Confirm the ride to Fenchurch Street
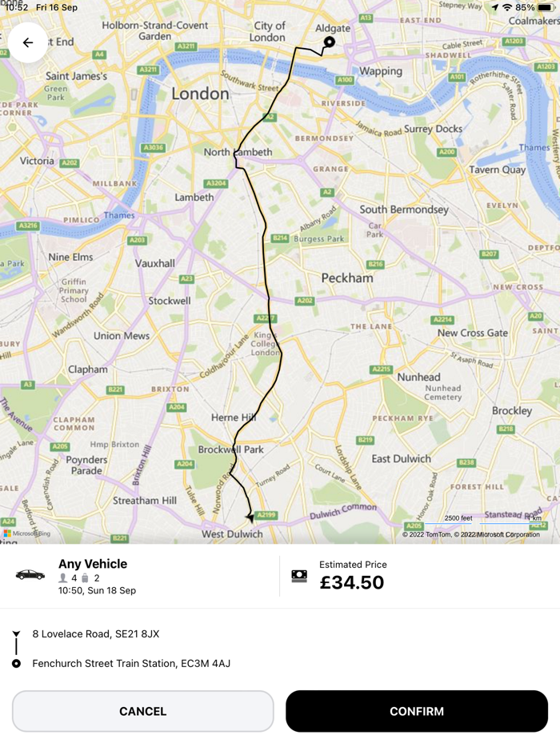The height and width of the screenshot is (747, 560). [x=414, y=711]
